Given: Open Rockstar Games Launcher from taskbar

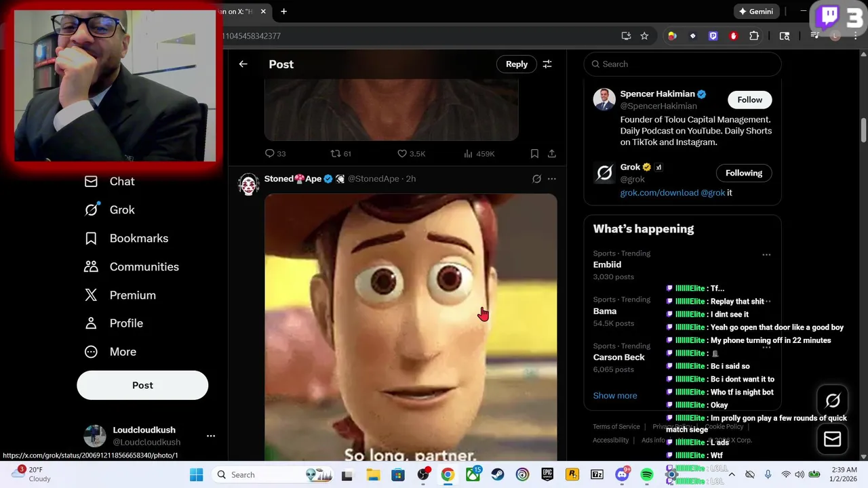Looking at the screenshot, I should click(x=572, y=474).
